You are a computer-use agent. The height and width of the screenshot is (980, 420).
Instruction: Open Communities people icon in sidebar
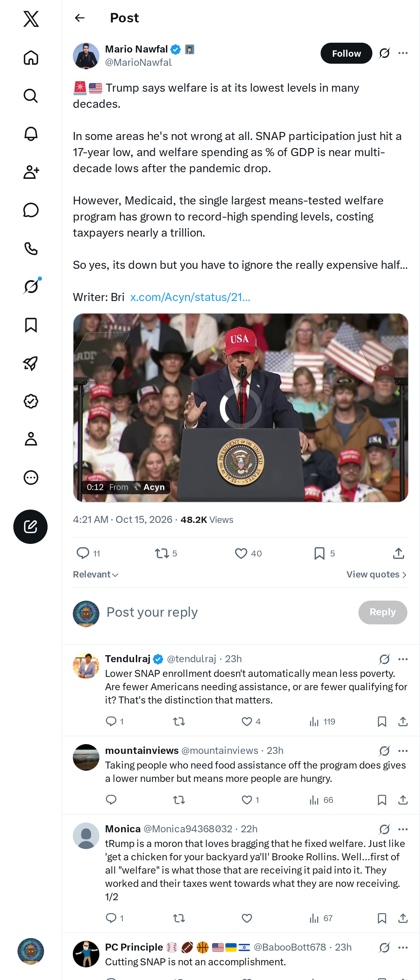coord(31,172)
